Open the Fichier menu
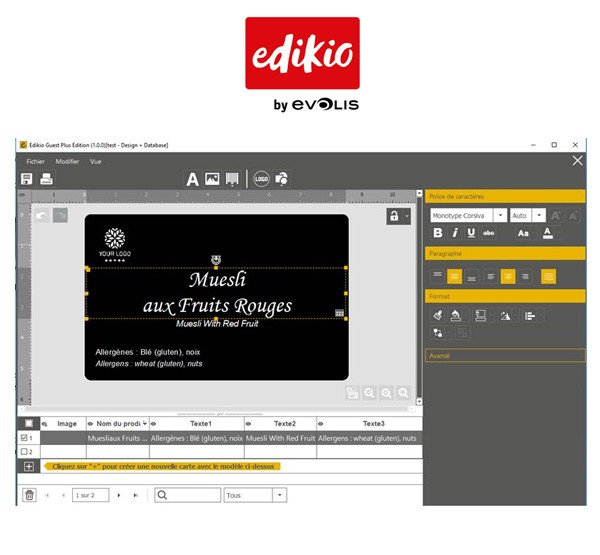The image size is (600, 555). coord(35,161)
